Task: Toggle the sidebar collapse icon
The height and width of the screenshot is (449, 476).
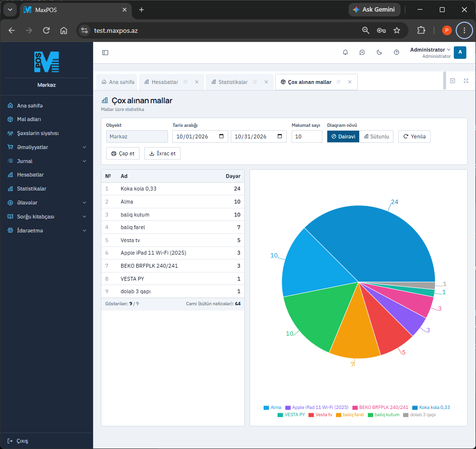Action: pyautogui.click(x=105, y=53)
